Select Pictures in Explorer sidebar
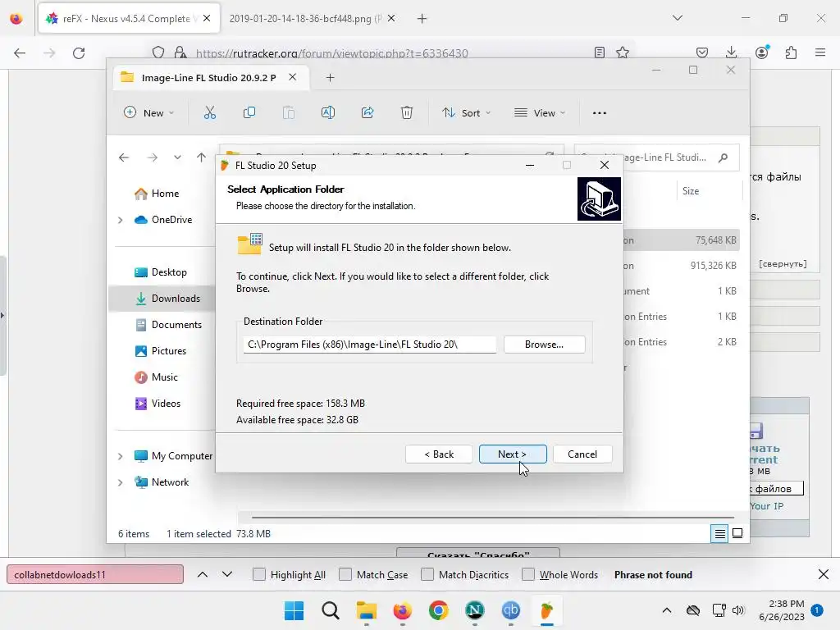 [x=160, y=351]
